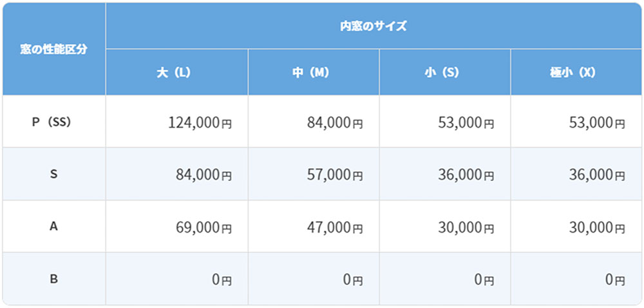Select the 47,000円 cell

coord(336,227)
